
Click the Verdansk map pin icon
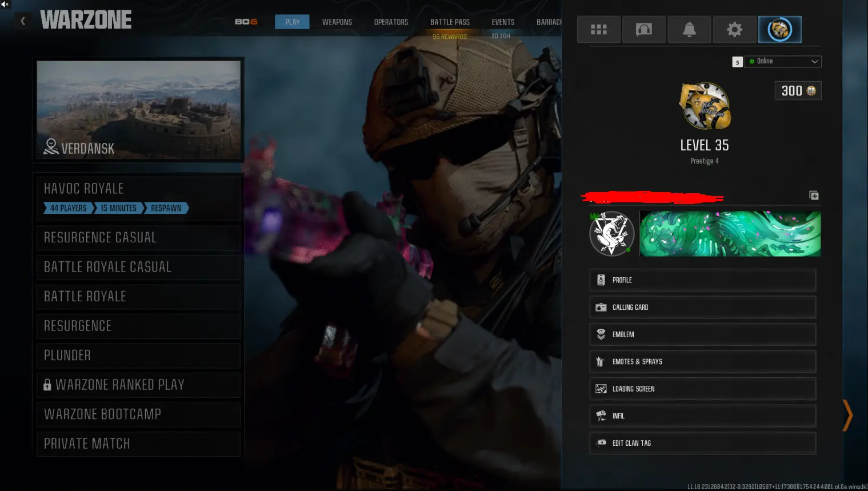click(51, 147)
